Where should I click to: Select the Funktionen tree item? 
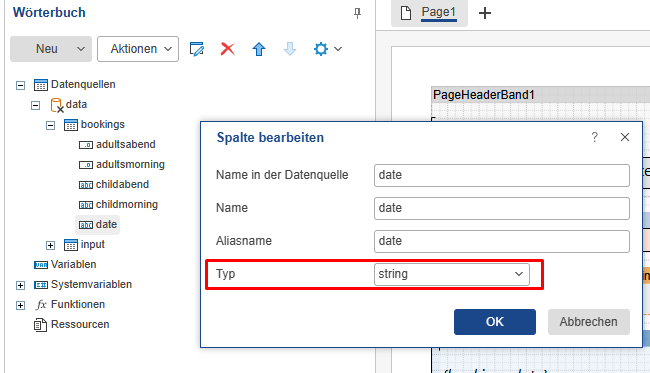coord(78,304)
